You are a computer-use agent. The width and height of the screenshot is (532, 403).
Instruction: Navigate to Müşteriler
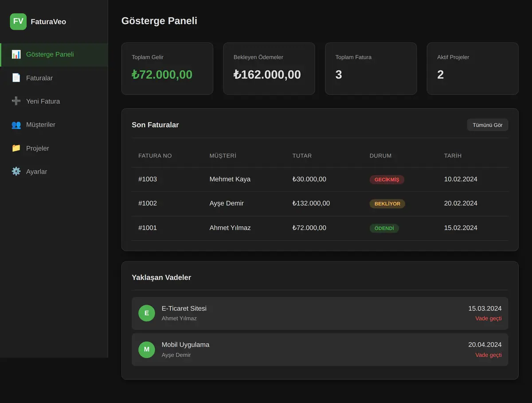(x=54, y=125)
